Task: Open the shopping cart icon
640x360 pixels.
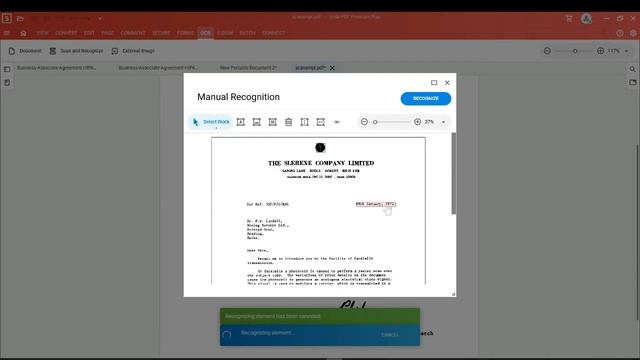Action: (569, 18)
